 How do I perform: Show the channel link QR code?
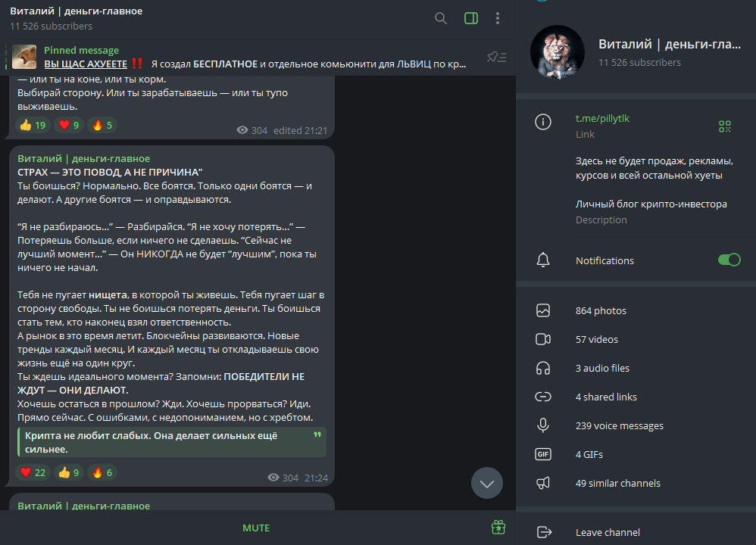click(725, 126)
